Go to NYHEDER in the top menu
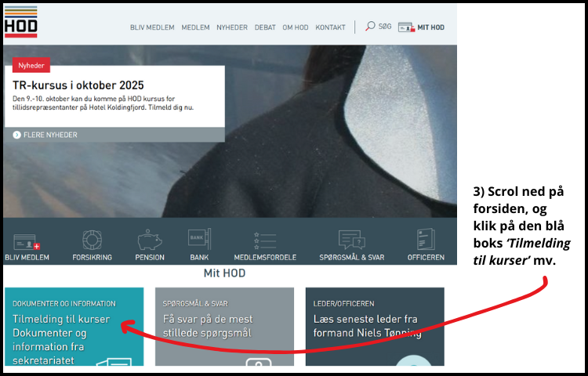 pos(232,27)
